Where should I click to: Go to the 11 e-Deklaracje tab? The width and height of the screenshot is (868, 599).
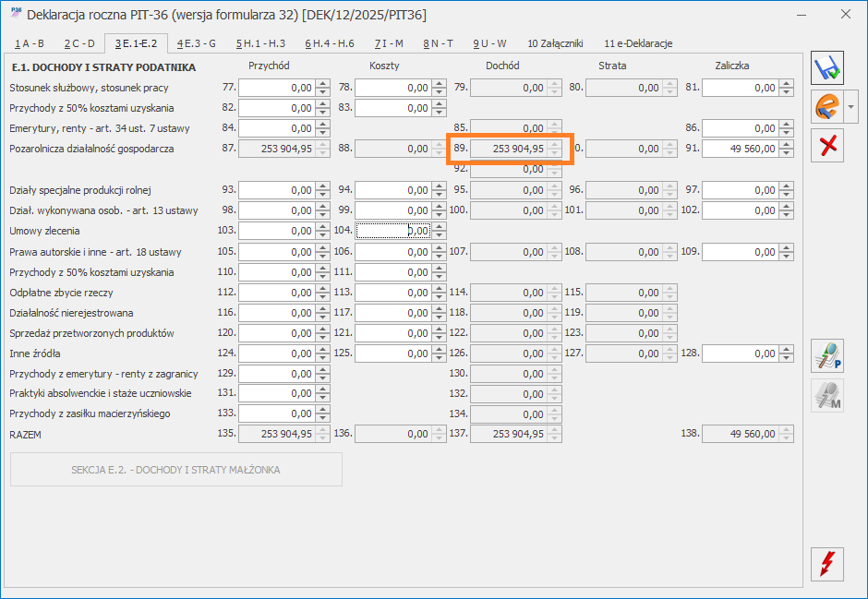(638, 43)
